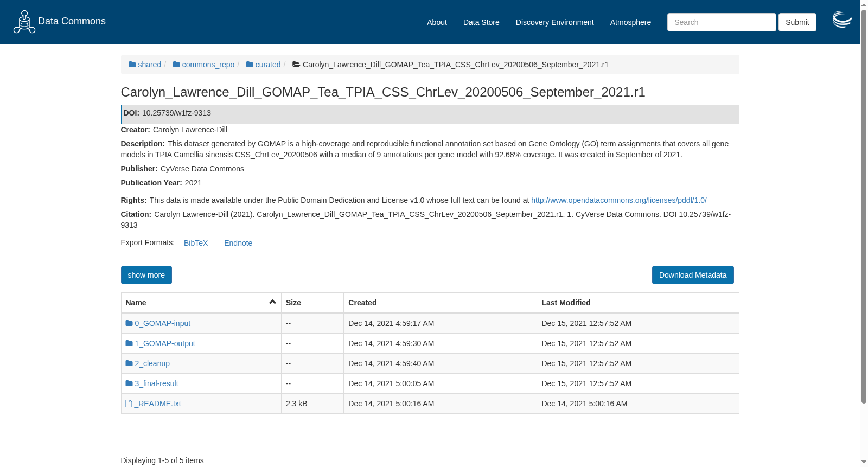Go to the curated breadcrumb link
This screenshot has height=467, width=868.
pyautogui.click(x=268, y=65)
